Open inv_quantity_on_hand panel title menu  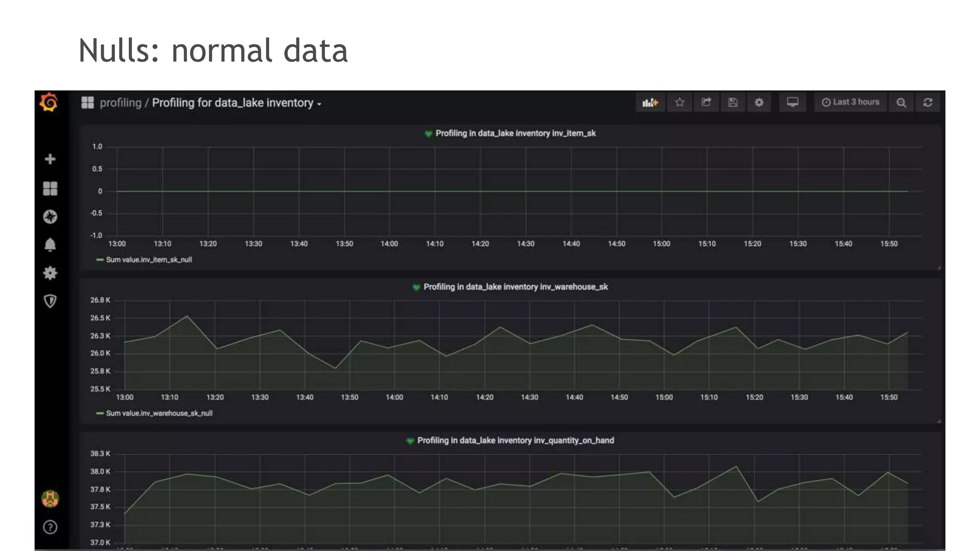click(x=515, y=441)
